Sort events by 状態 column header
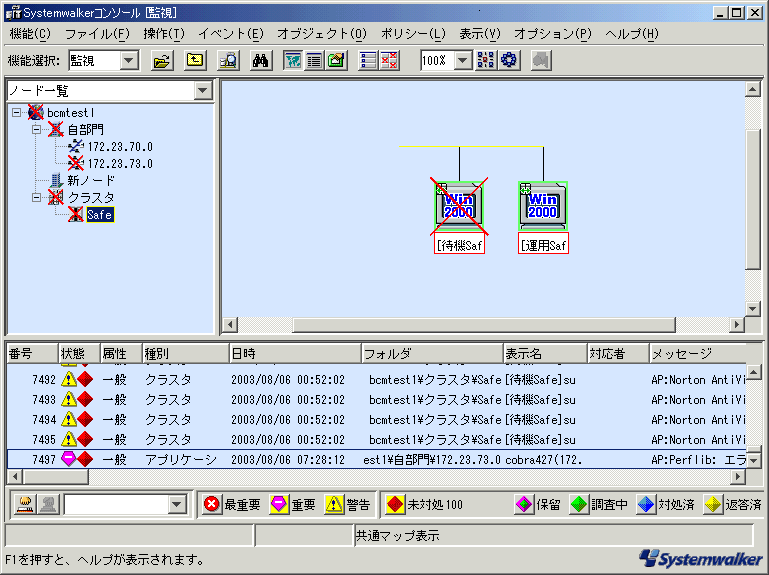The width and height of the screenshot is (769, 575). tap(79, 353)
